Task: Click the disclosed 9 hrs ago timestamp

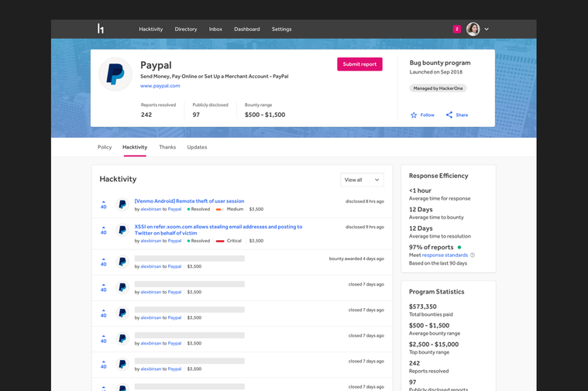Action: (365, 227)
